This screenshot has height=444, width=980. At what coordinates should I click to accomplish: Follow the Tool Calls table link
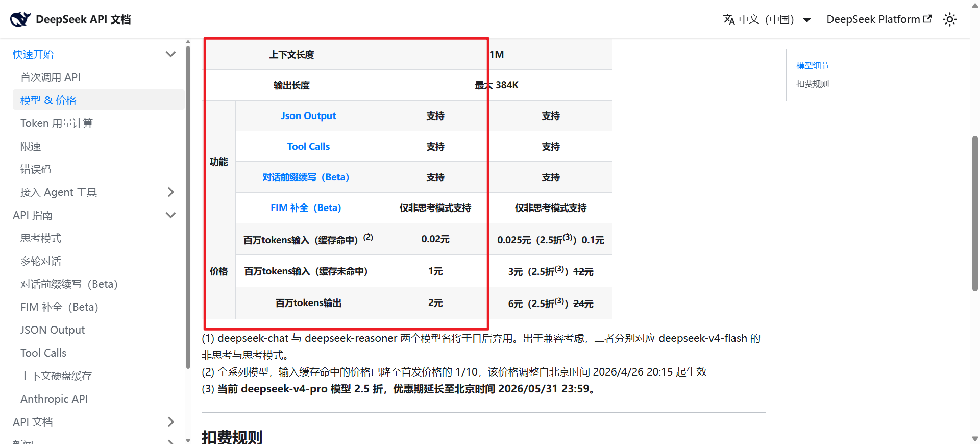click(x=308, y=147)
